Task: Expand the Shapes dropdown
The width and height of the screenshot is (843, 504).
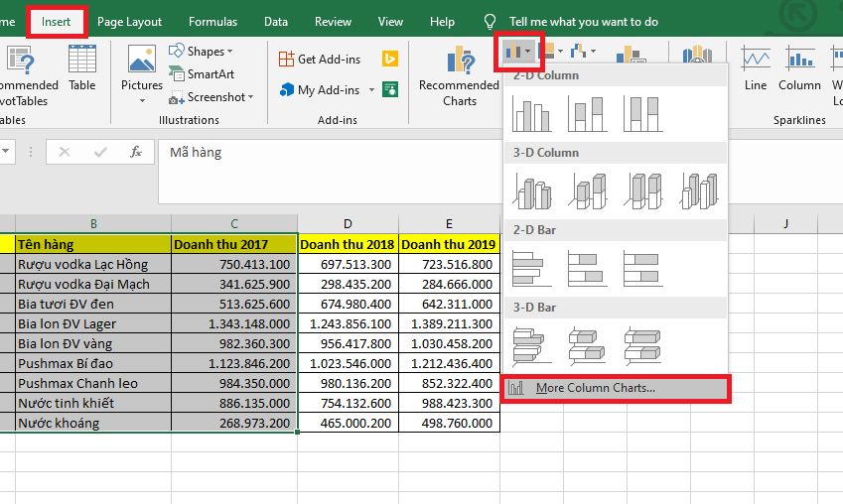Action: [x=202, y=51]
